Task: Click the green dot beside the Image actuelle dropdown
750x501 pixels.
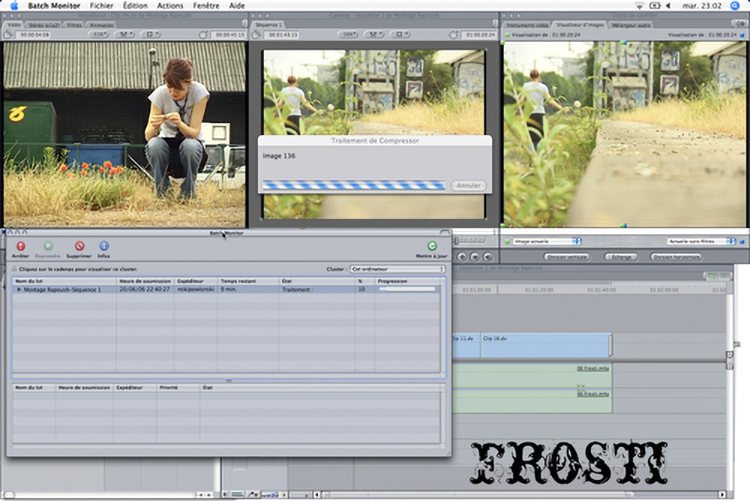Action: click(x=507, y=242)
